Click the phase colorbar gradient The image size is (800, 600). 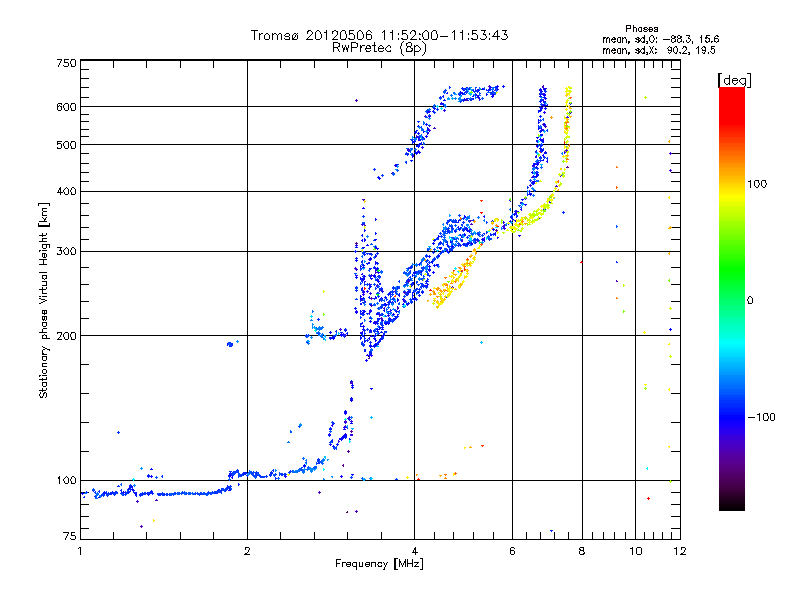tap(732, 299)
